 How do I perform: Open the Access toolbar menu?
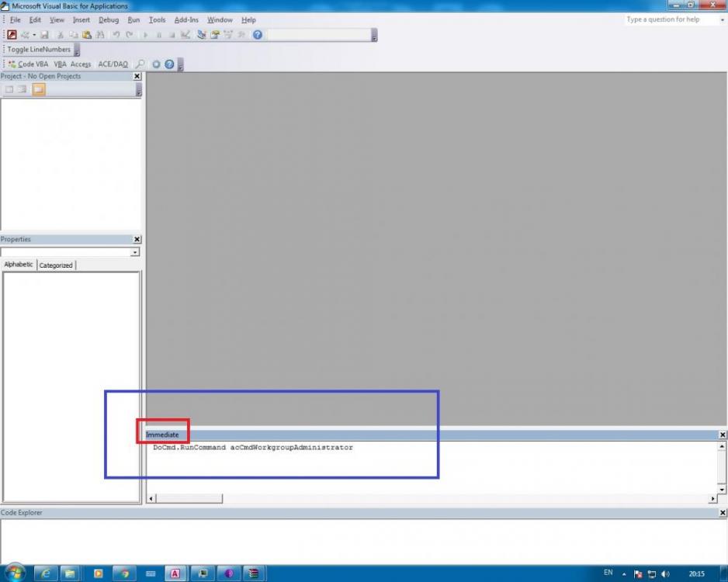click(x=81, y=64)
